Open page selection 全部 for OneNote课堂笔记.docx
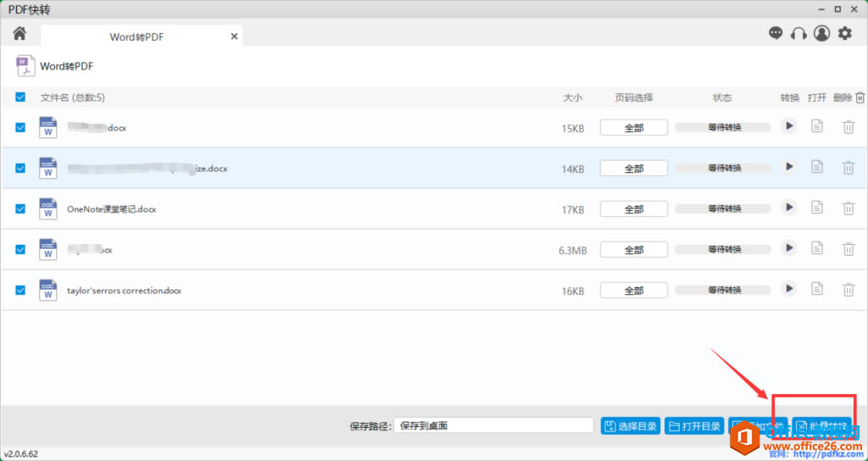This screenshot has width=868, height=461. click(x=634, y=208)
